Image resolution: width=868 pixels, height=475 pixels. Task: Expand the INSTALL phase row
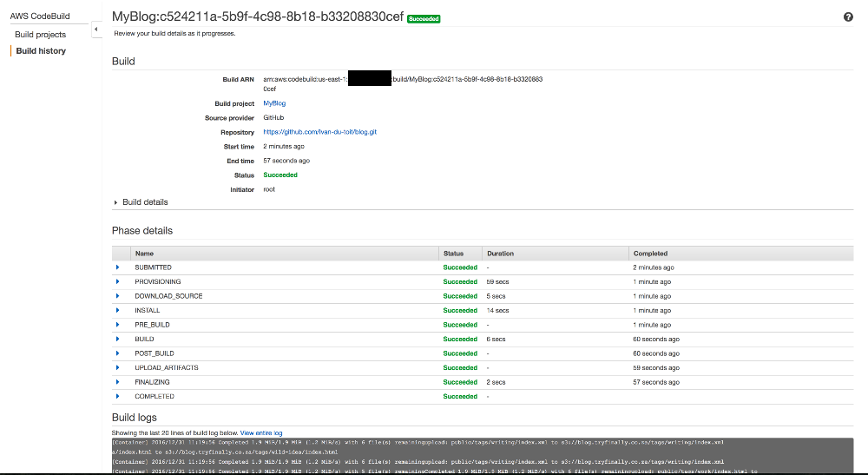click(x=117, y=311)
